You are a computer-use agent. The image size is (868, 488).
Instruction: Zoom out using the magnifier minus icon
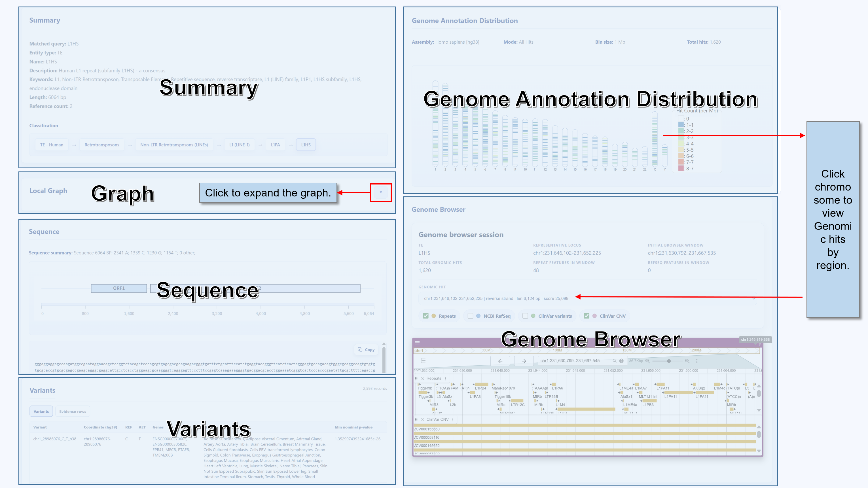(x=647, y=361)
